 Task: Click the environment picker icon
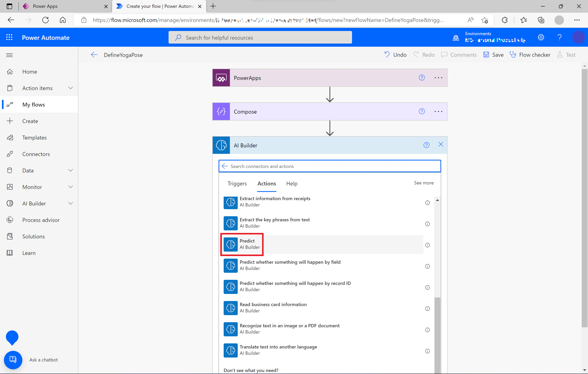(456, 38)
